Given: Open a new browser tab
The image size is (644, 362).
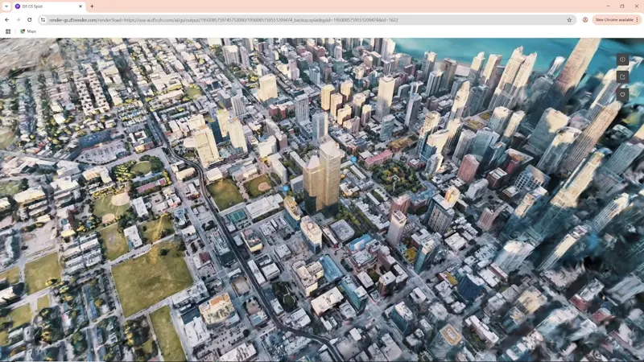Looking at the screenshot, I should (x=92, y=6).
